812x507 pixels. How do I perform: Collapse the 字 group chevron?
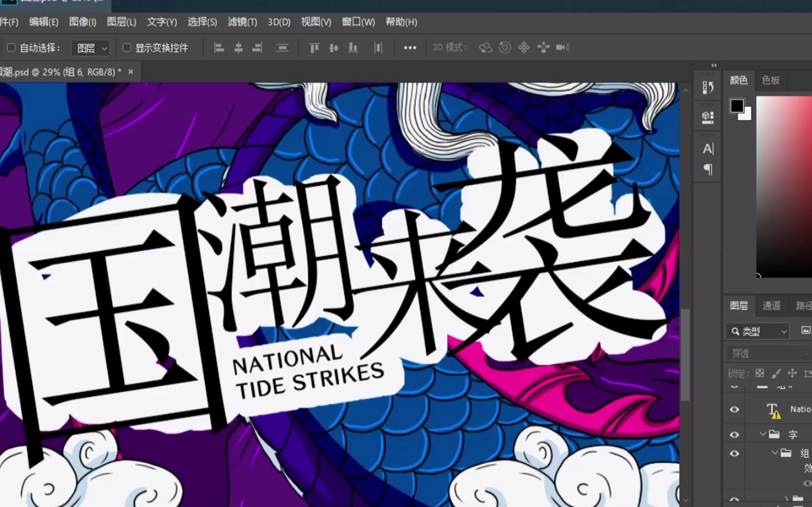click(763, 434)
